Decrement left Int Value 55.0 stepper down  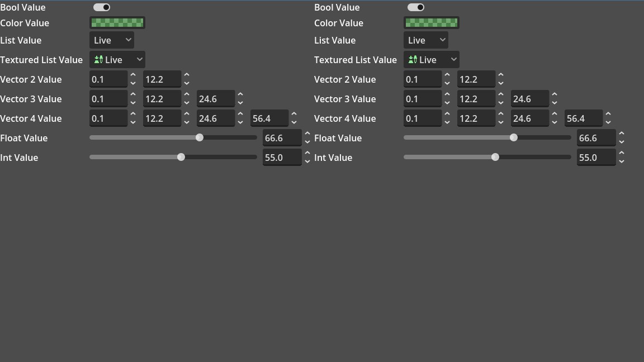(x=307, y=161)
